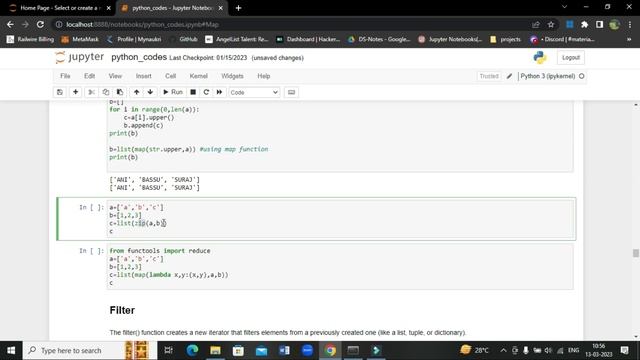Screen dimensions: 640x360
Task: Click the notebook vertical scrollbar thumb
Action: (636, 253)
